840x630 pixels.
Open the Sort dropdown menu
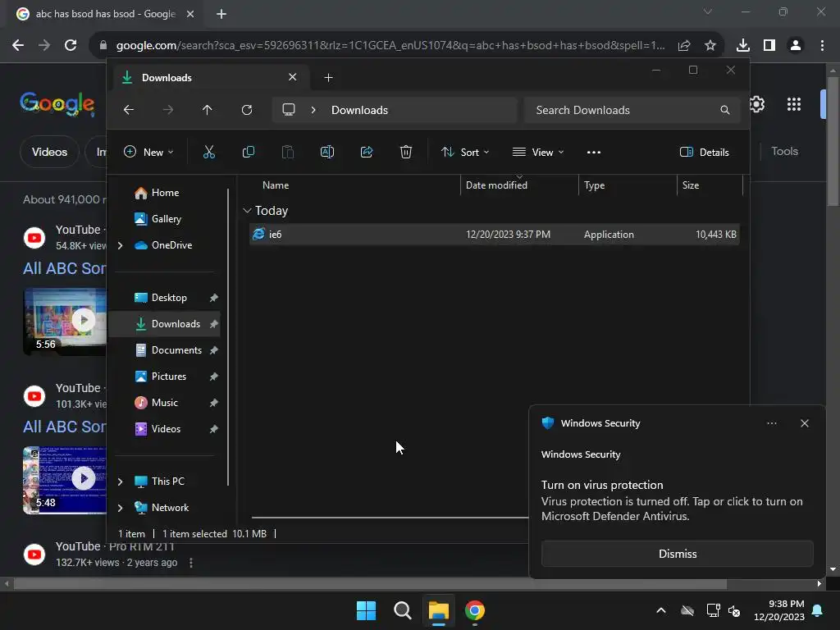465,152
